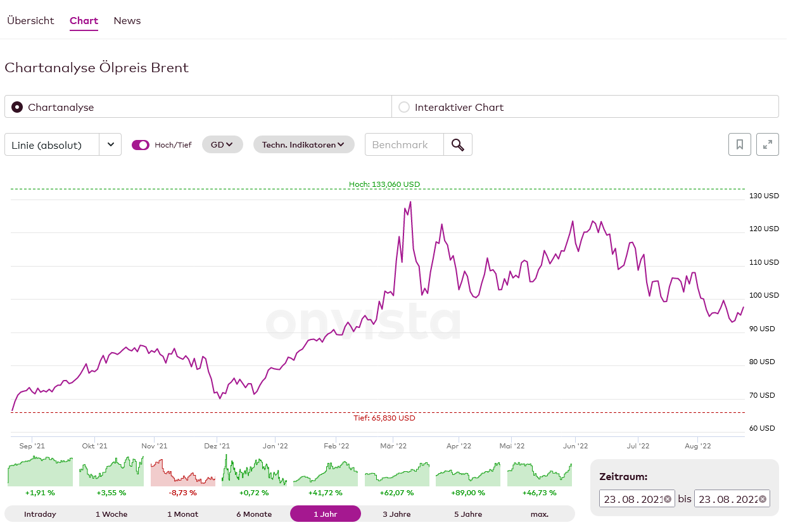Select the 1 Monat mini chart
Viewport: 812px width, 525px height.
(182, 471)
